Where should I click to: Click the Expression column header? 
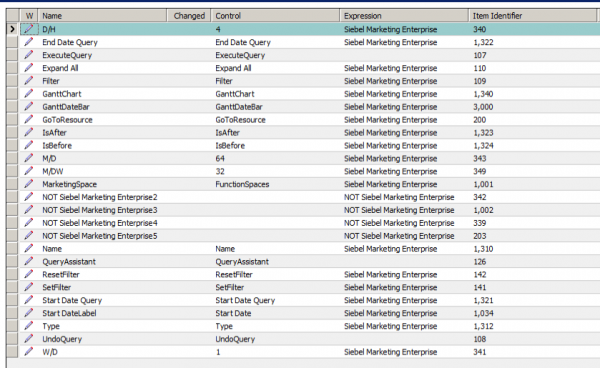[404, 16]
